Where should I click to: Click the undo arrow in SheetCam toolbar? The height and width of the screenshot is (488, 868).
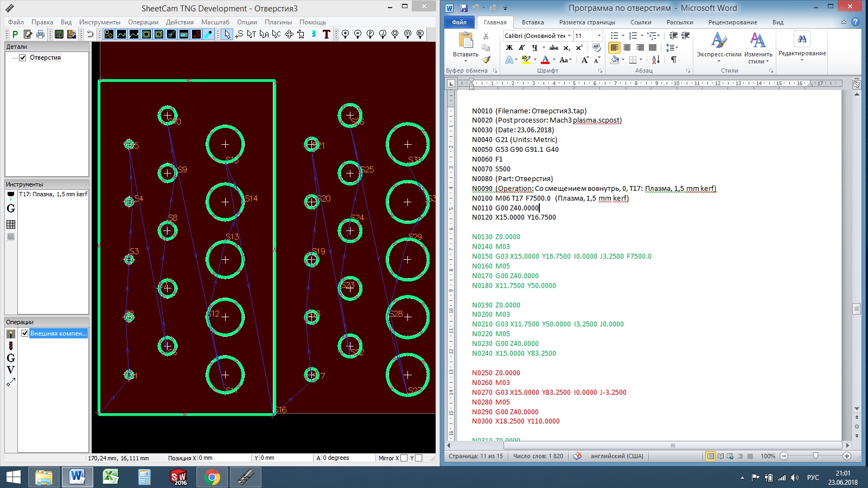coord(90,34)
